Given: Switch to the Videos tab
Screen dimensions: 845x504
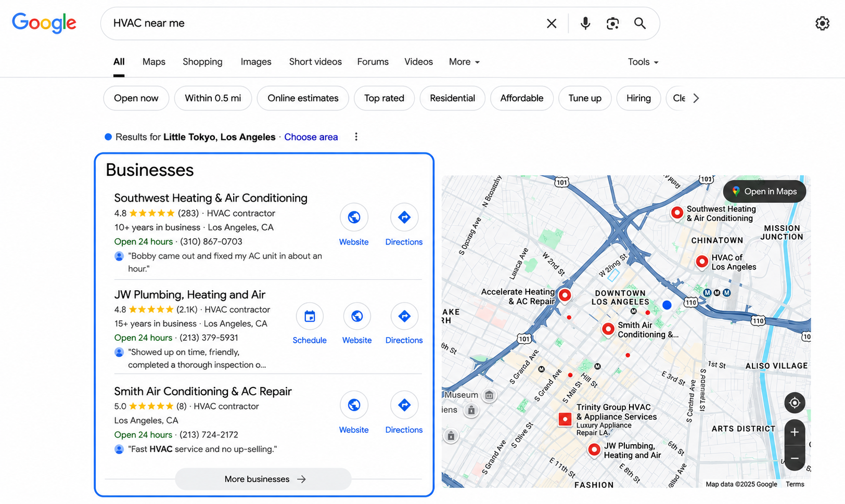Looking at the screenshot, I should [418, 62].
